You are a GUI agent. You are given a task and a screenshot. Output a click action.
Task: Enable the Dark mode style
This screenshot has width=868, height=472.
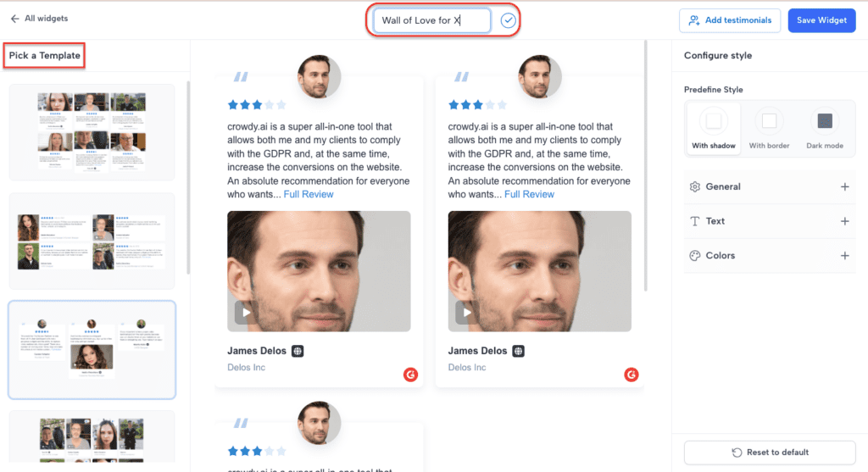tap(824, 129)
